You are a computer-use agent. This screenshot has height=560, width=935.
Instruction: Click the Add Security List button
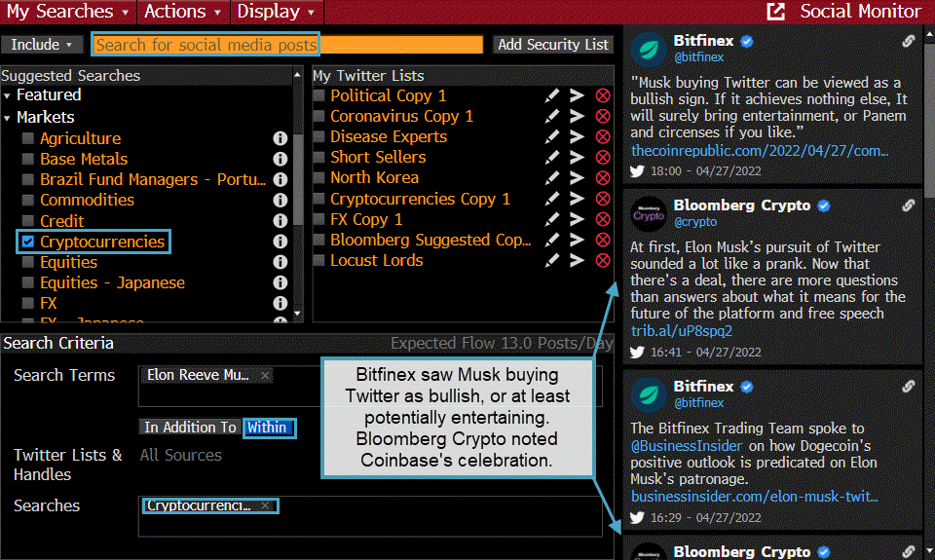(x=553, y=45)
